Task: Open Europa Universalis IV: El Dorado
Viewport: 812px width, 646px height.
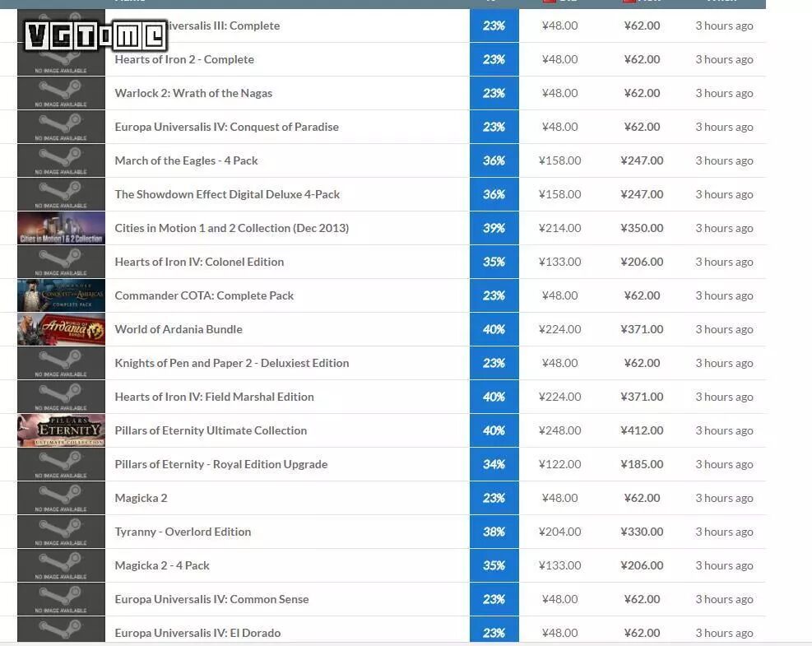Action: 197,633
